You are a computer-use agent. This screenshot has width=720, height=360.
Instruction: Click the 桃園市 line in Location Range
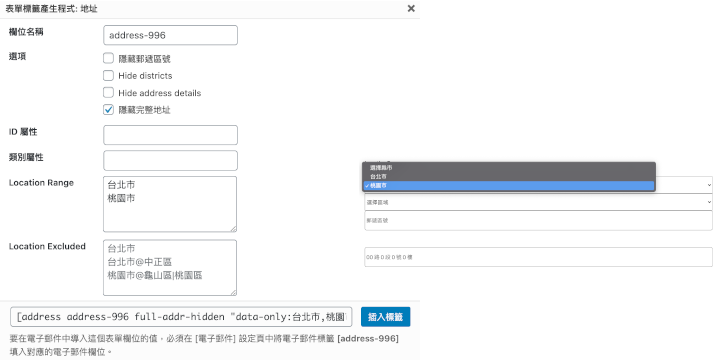(x=121, y=199)
